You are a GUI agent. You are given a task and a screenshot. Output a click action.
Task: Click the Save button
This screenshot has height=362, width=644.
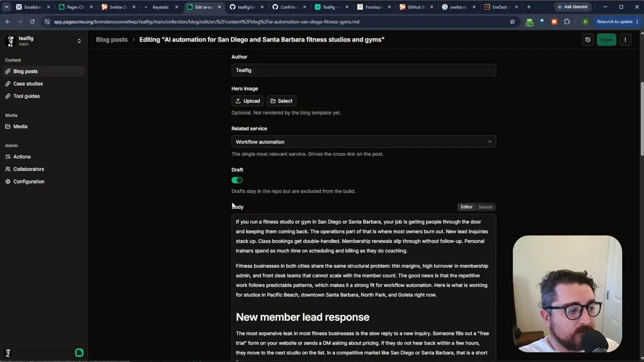606,40
